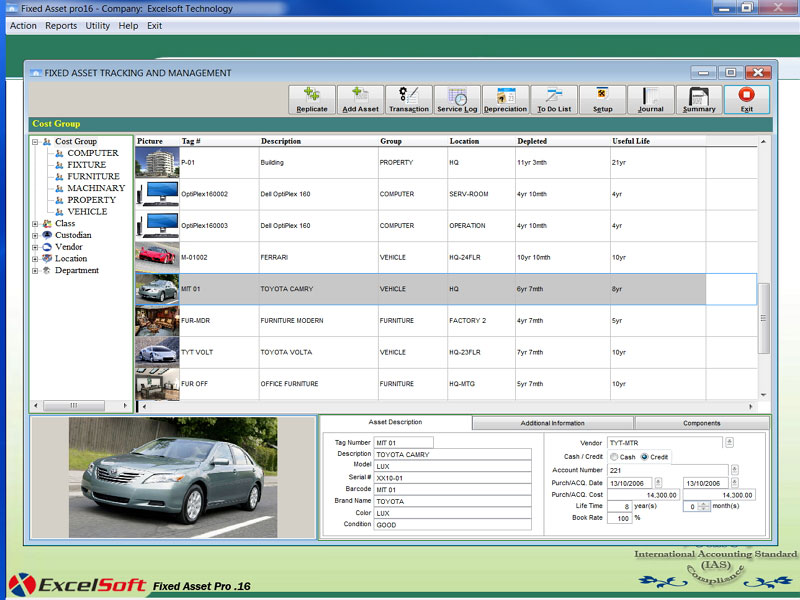Select COMPUTER cost group in tree
This screenshot has height=600, width=800.
point(92,153)
